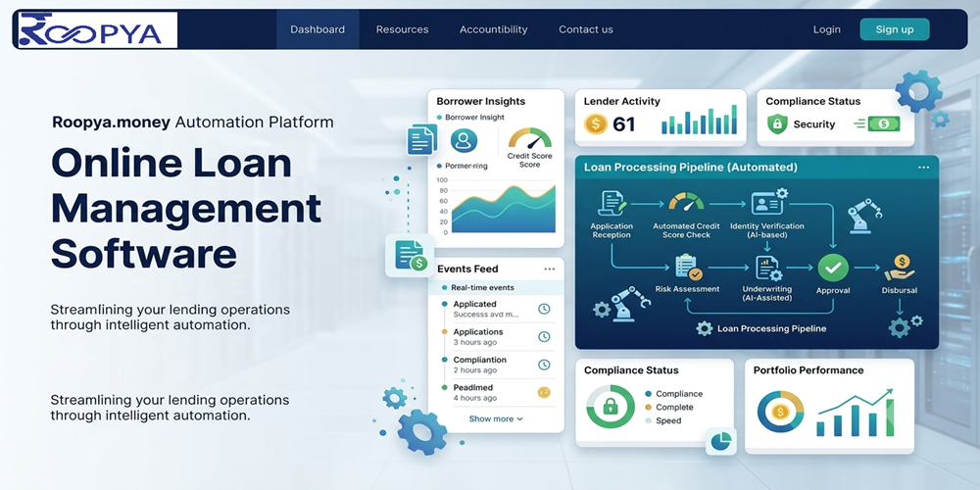Click the Credit Score gauge icon

(x=529, y=138)
